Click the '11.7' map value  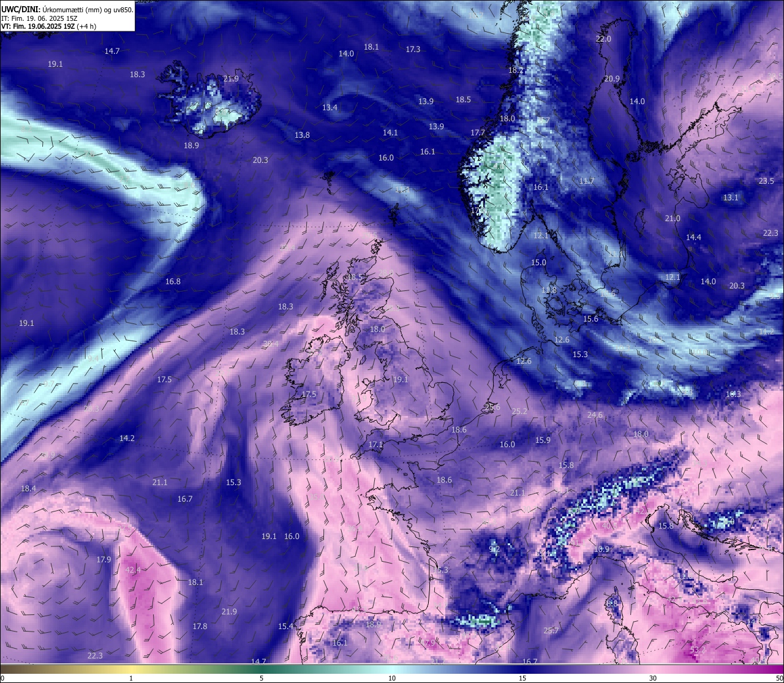(x=587, y=181)
